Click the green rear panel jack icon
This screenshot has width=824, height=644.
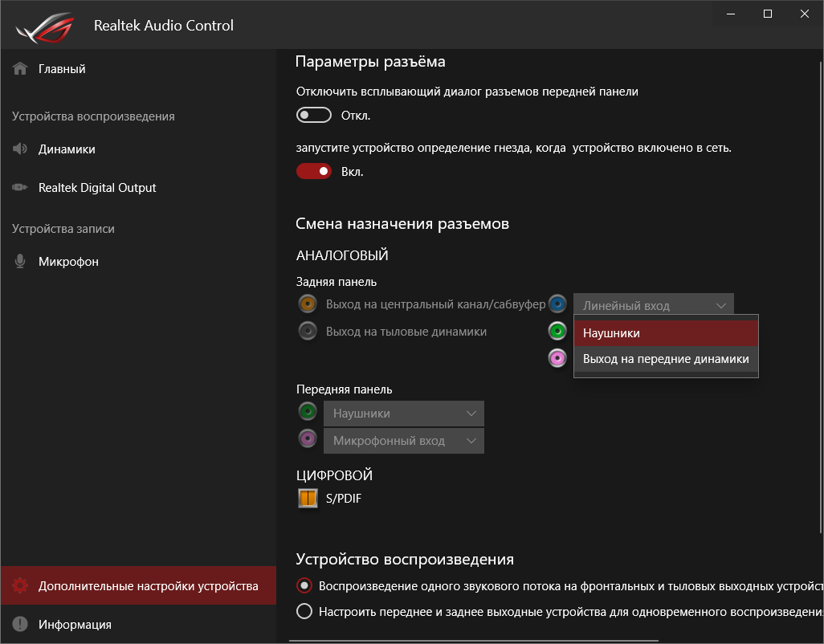pyautogui.click(x=558, y=331)
